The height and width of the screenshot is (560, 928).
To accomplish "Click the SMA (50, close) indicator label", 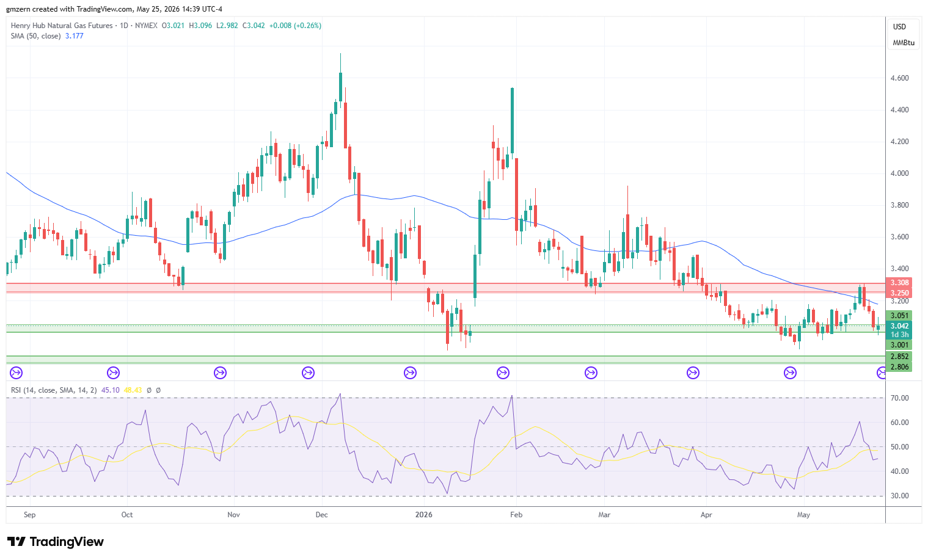I will click(x=35, y=36).
